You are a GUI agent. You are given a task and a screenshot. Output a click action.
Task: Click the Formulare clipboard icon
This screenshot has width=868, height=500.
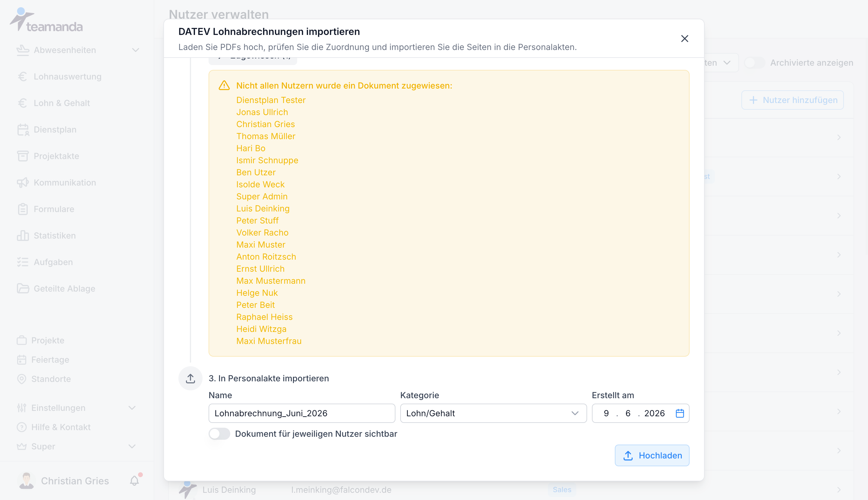tap(23, 209)
